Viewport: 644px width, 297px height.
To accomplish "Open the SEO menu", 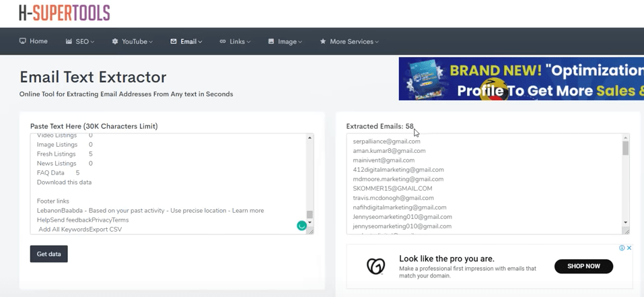I will [x=80, y=42].
